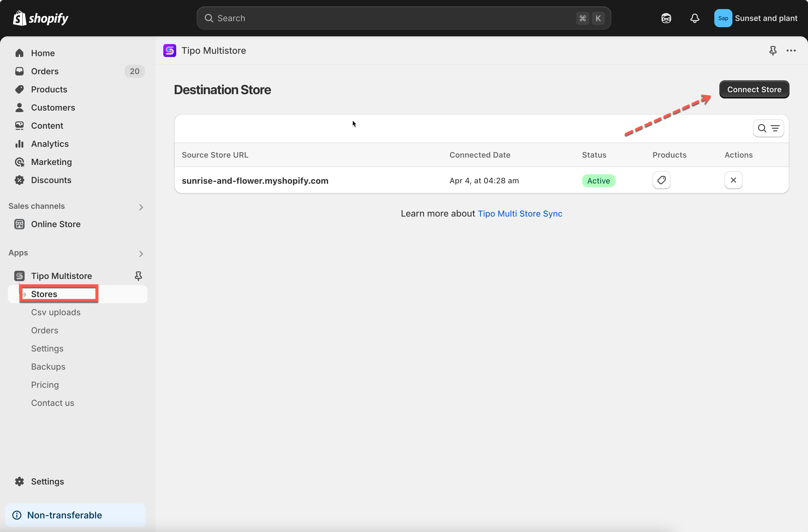Viewport: 808px width, 532px height.
Task: Click the Shopify logo
Action: [x=41, y=18]
